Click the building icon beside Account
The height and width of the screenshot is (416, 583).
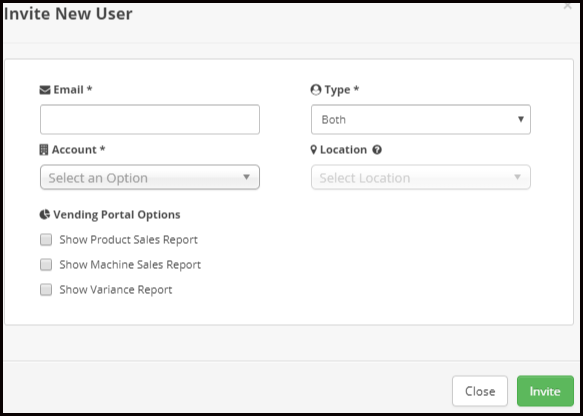click(x=44, y=150)
